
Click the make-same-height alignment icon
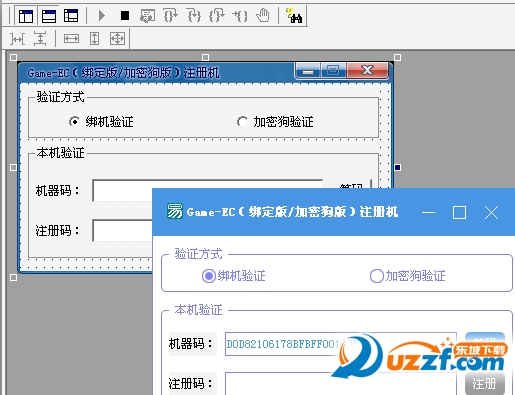coord(95,39)
